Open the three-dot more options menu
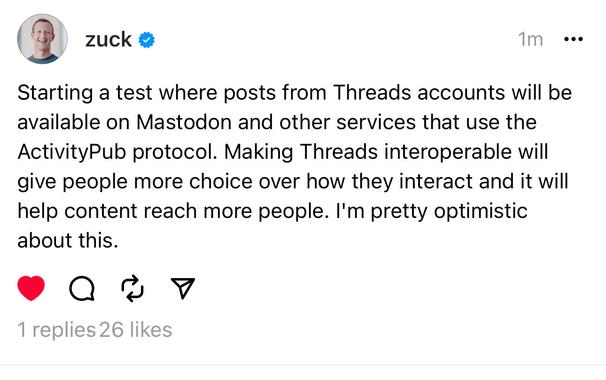606x380 pixels. click(x=574, y=39)
